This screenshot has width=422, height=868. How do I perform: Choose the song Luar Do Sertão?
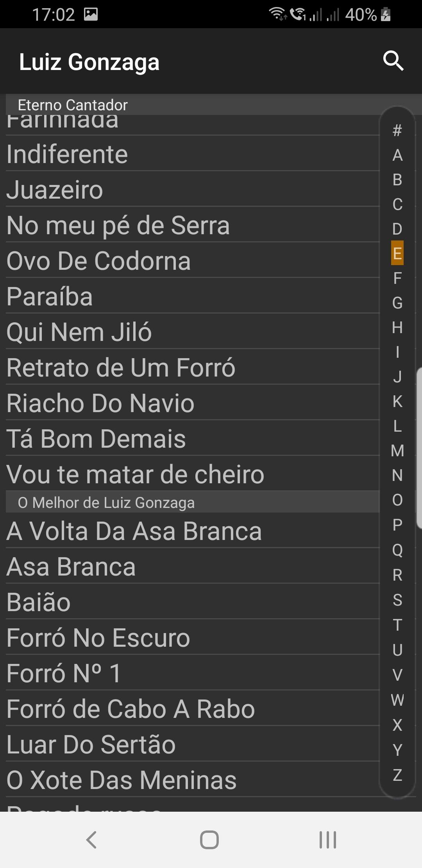point(91,744)
